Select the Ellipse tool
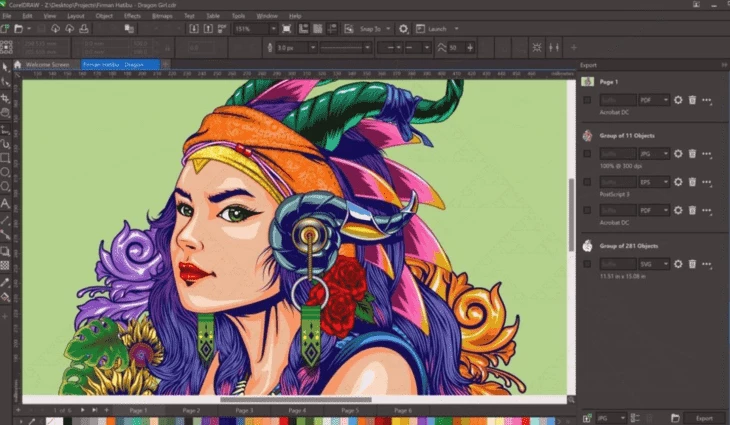The width and height of the screenshot is (730, 425). pyautogui.click(x=5, y=172)
